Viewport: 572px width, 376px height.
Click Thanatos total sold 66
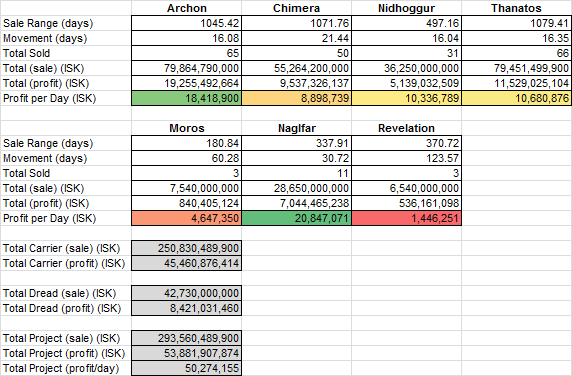pos(516,53)
